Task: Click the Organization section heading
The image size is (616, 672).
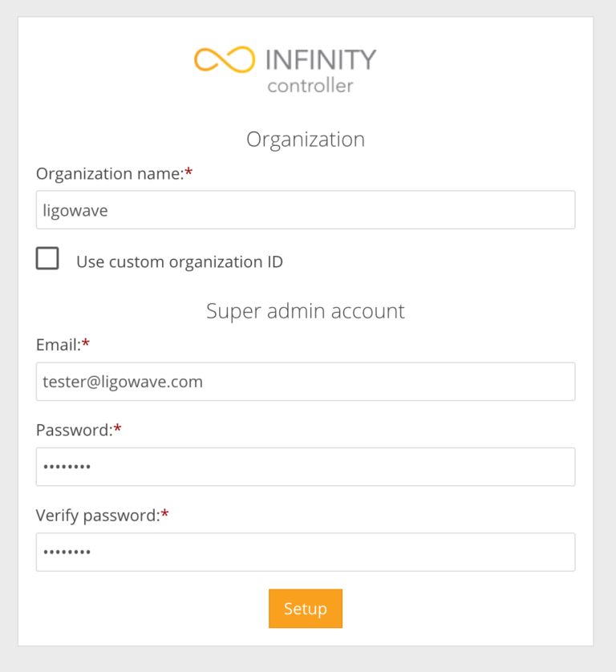Action: coord(306,140)
